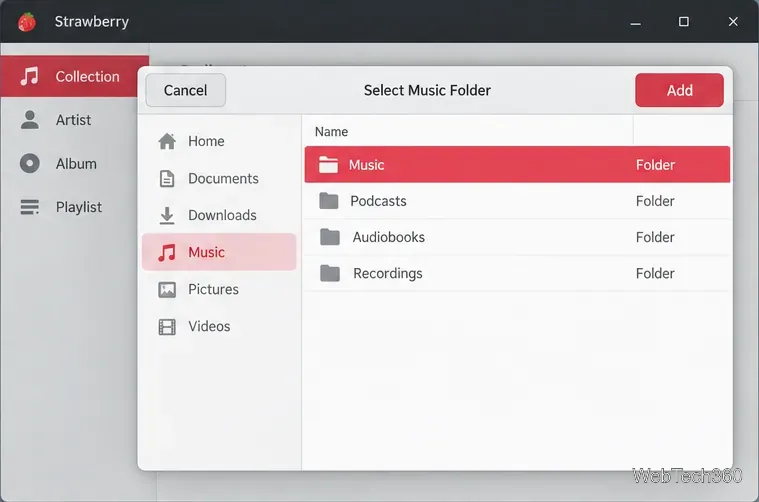Image resolution: width=759 pixels, height=502 pixels.
Task: Close the Strawberry window
Action: click(733, 22)
